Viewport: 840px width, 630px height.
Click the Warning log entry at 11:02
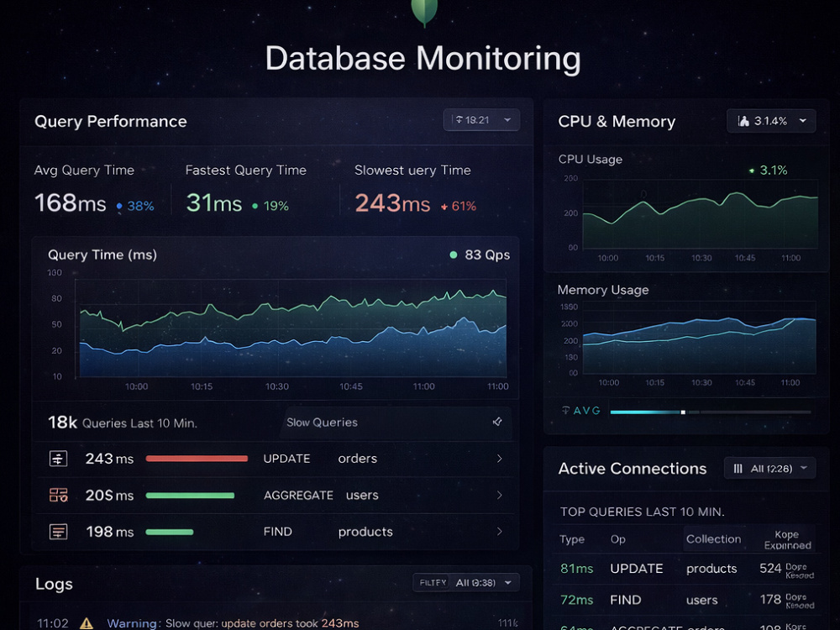click(197, 623)
